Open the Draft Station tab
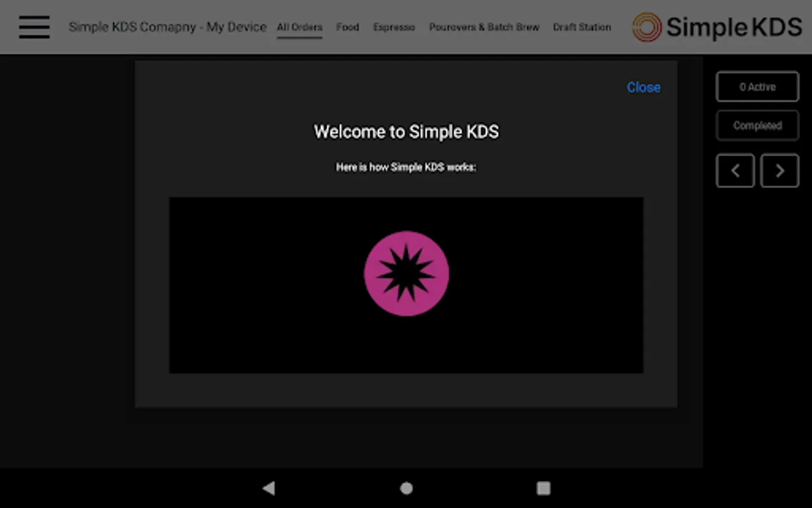 582,27
